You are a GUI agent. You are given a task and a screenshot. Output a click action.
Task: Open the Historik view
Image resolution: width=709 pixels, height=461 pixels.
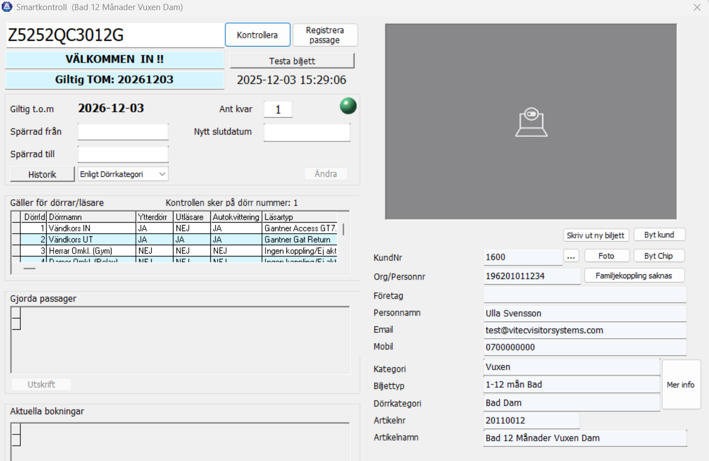pos(42,174)
